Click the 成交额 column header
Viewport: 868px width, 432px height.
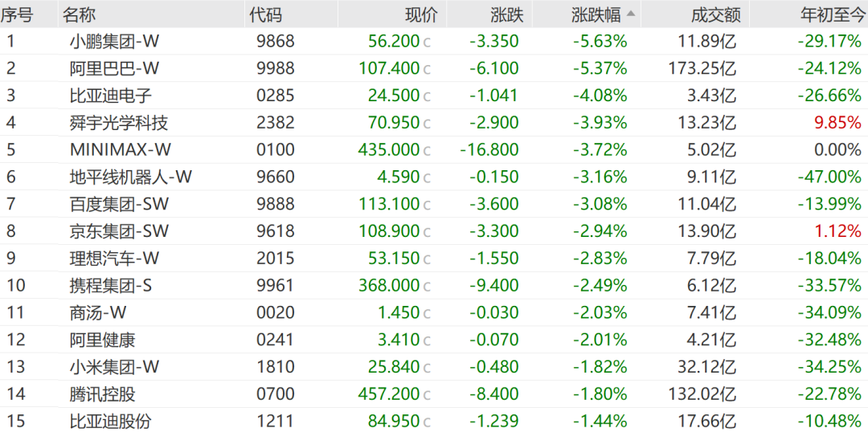click(x=716, y=15)
